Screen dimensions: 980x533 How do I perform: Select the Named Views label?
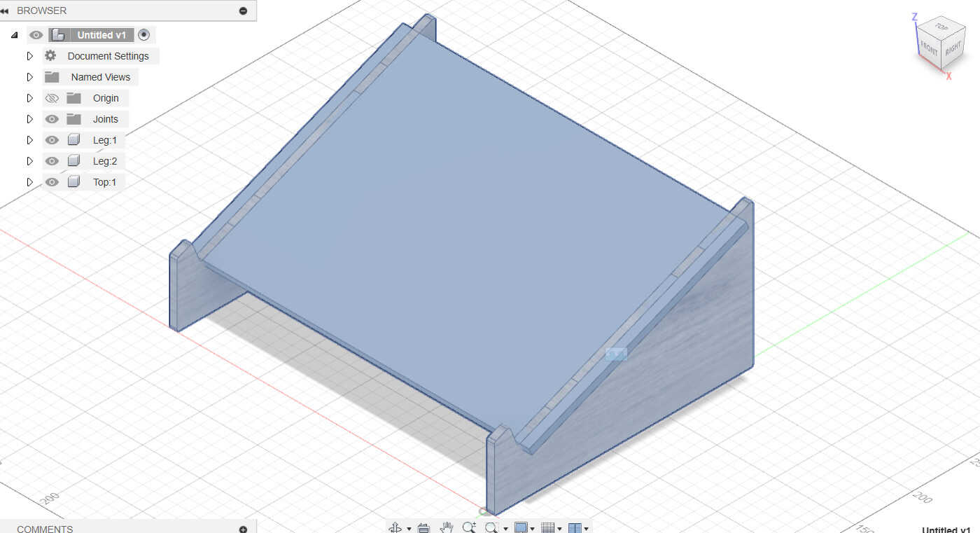click(x=101, y=77)
